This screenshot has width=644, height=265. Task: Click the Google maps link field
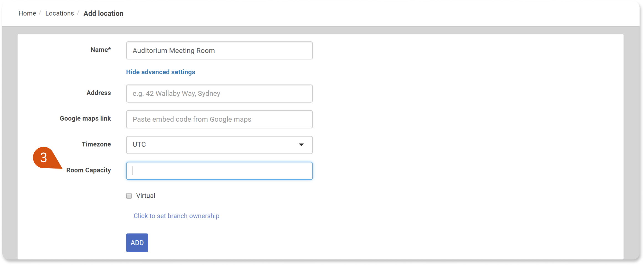(219, 119)
